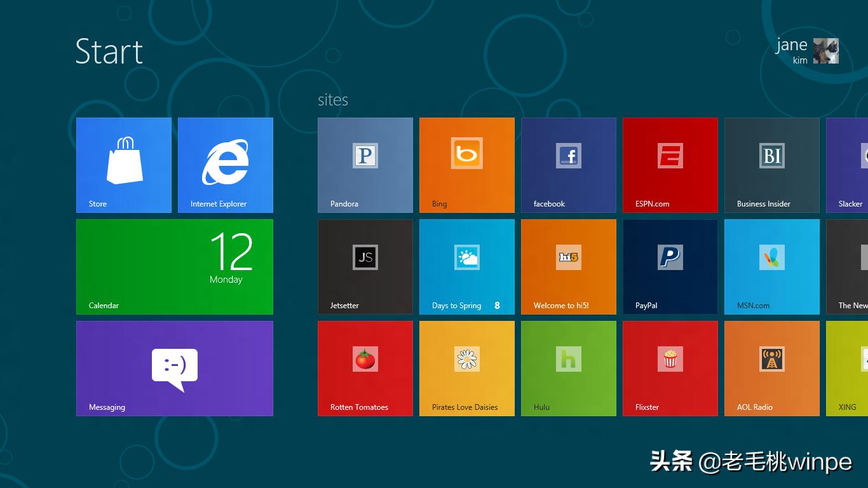Open the Welcome to hi5! tile
Viewport: 868px width, 488px height.
[568, 266]
